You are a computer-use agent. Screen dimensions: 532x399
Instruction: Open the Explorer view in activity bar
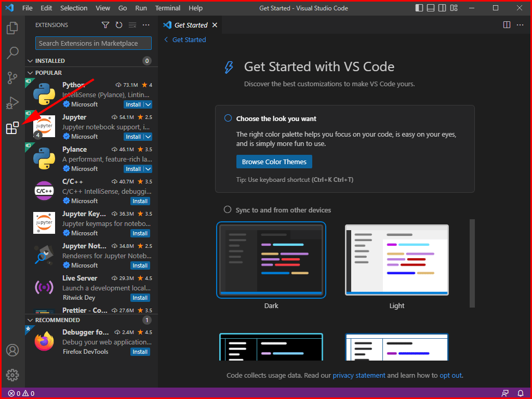12,28
